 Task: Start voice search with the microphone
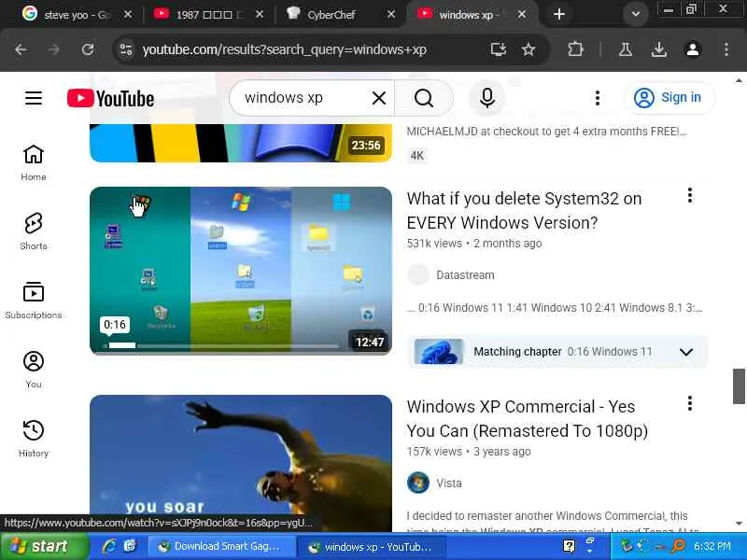[x=486, y=98]
